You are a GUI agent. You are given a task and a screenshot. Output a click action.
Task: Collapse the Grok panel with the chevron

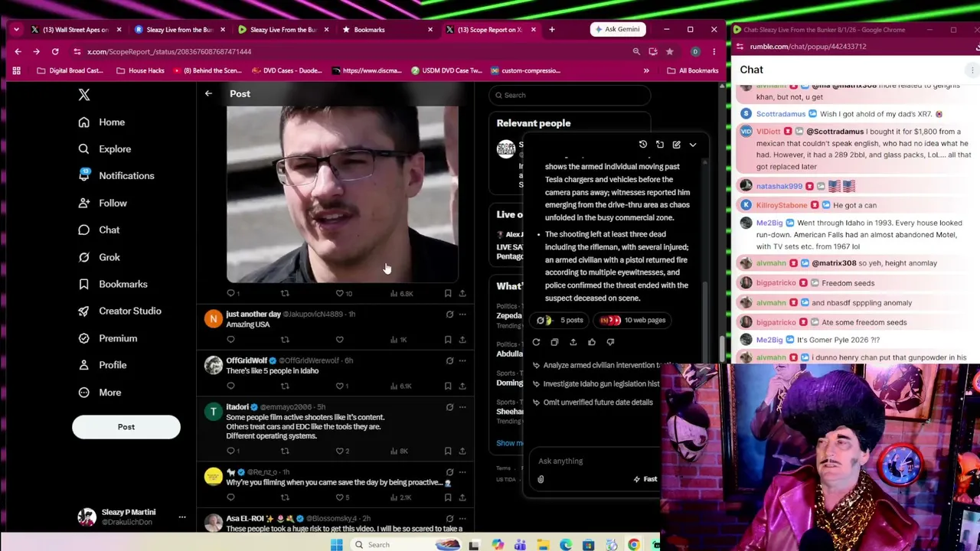693,145
